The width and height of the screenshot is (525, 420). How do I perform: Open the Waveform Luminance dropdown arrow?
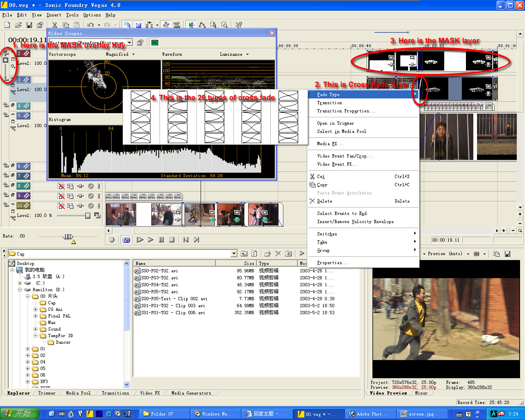click(x=247, y=55)
